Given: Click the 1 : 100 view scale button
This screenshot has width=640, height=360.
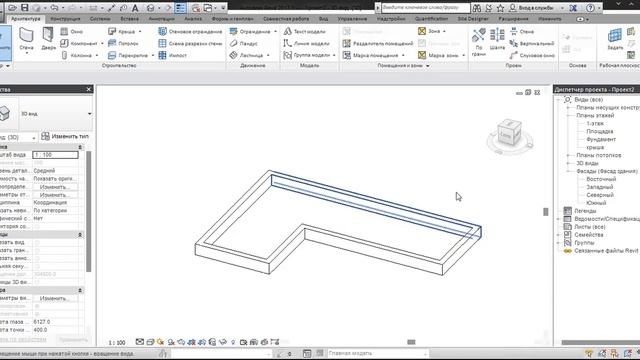Looking at the screenshot, I should coord(117,342).
